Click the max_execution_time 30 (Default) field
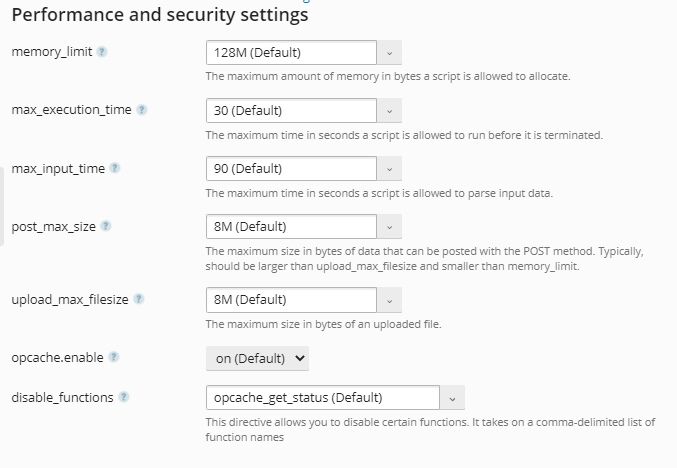Image resolution: width=677 pixels, height=468 pixels. [291, 111]
